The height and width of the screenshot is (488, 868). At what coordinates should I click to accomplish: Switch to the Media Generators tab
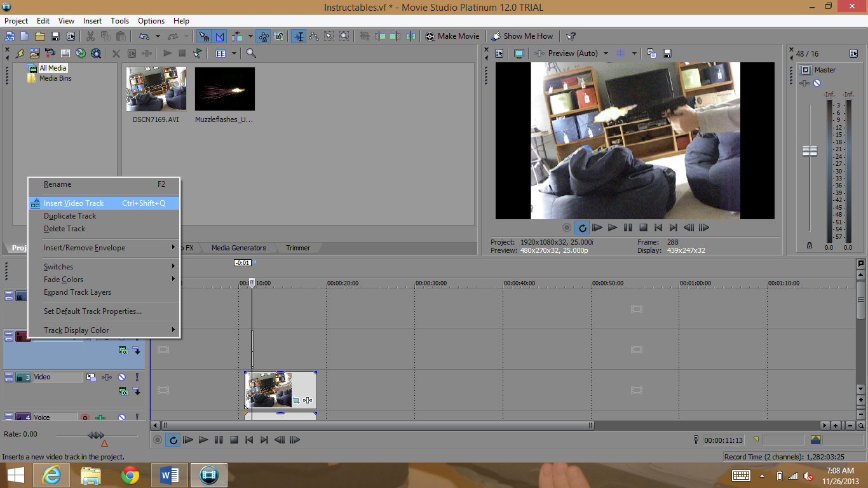pyautogui.click(x=238, y=248)
